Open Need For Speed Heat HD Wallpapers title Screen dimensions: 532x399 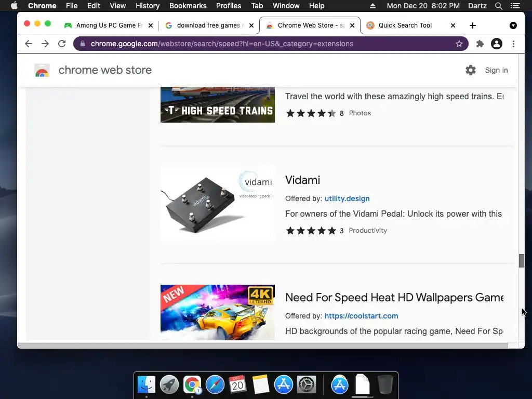[x=394, y=298]
